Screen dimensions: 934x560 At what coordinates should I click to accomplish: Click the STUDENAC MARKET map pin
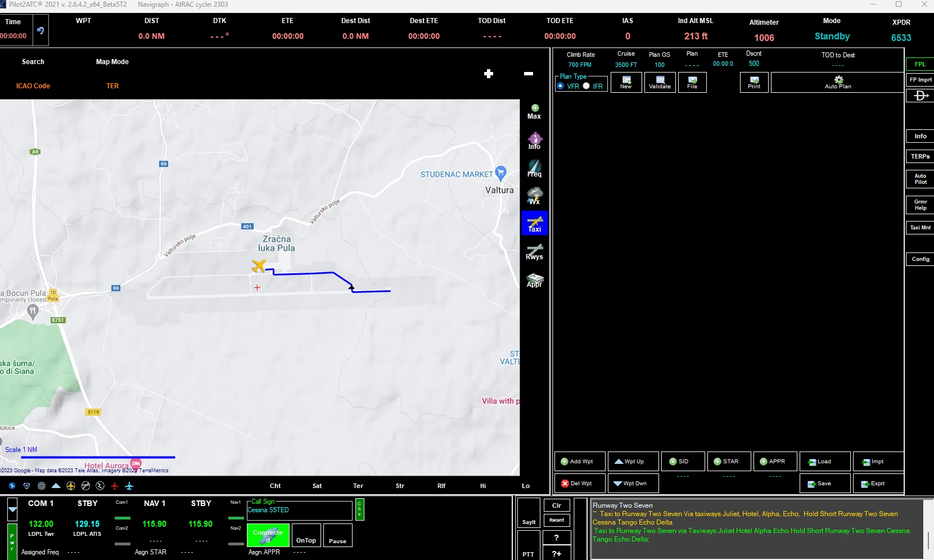[x=500, y=173]
